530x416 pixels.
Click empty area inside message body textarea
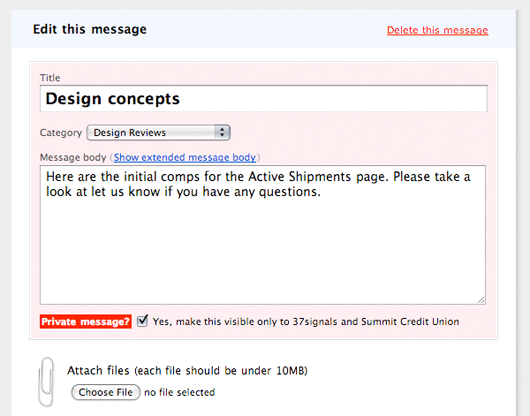click(263, 250)
